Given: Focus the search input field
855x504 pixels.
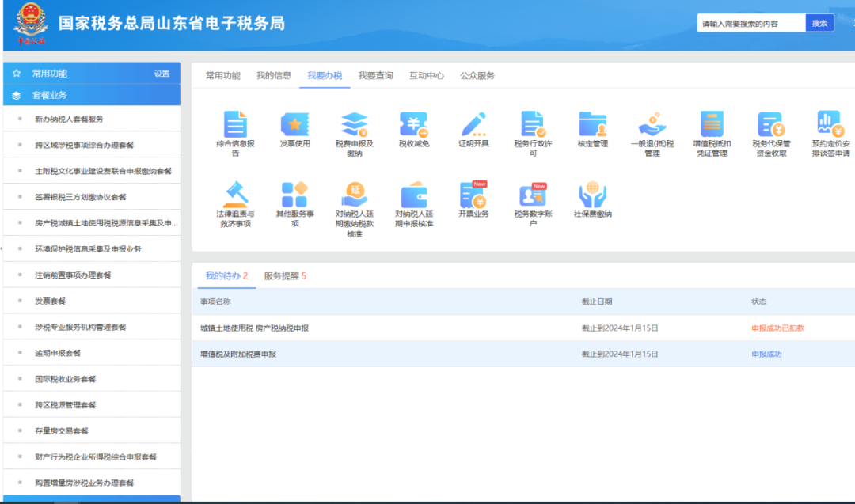Looking at the screenshot, I should [x=750, y=24].
